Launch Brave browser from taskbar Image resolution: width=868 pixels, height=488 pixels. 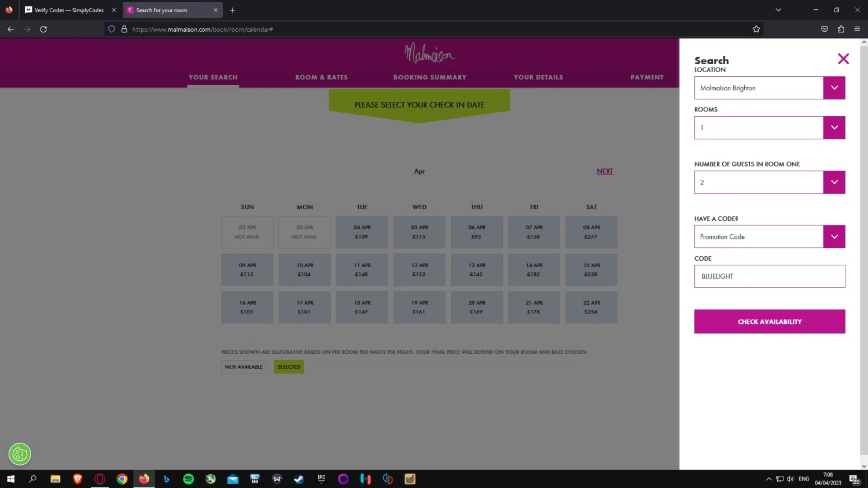(78, 479)
